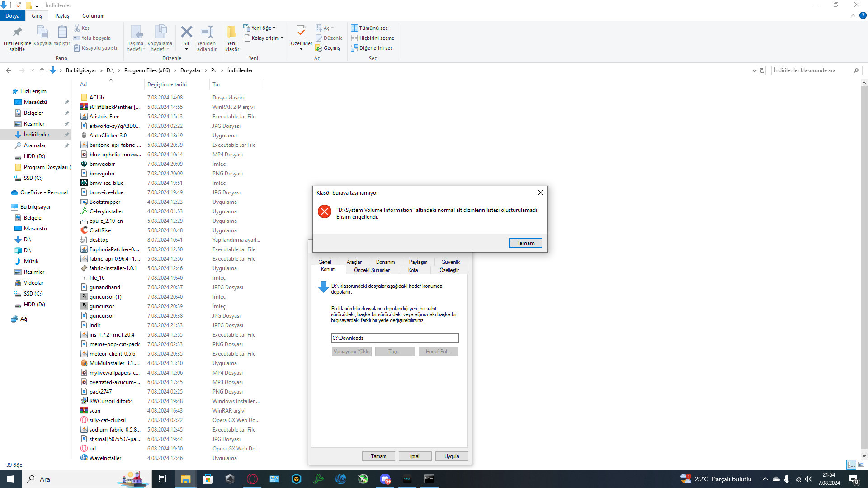Switch to large thumbnails view icon
The image size is (868, 488).
coord(861,465)
